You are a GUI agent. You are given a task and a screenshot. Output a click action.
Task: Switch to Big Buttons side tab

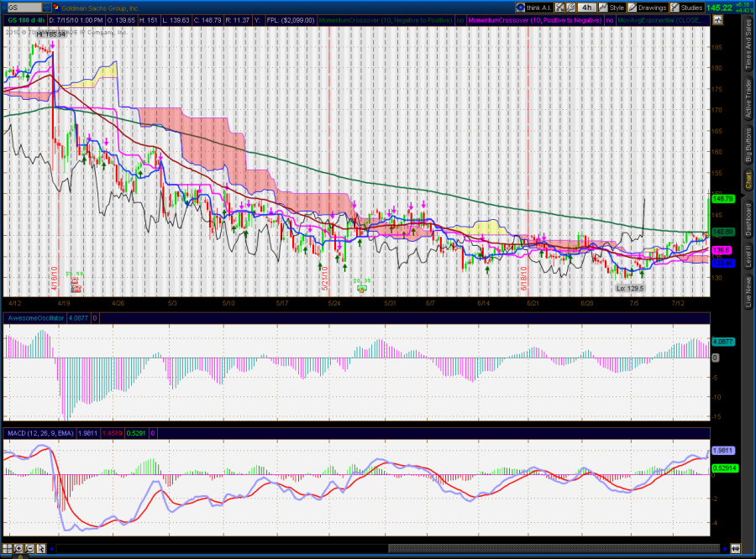pos(748,144)
